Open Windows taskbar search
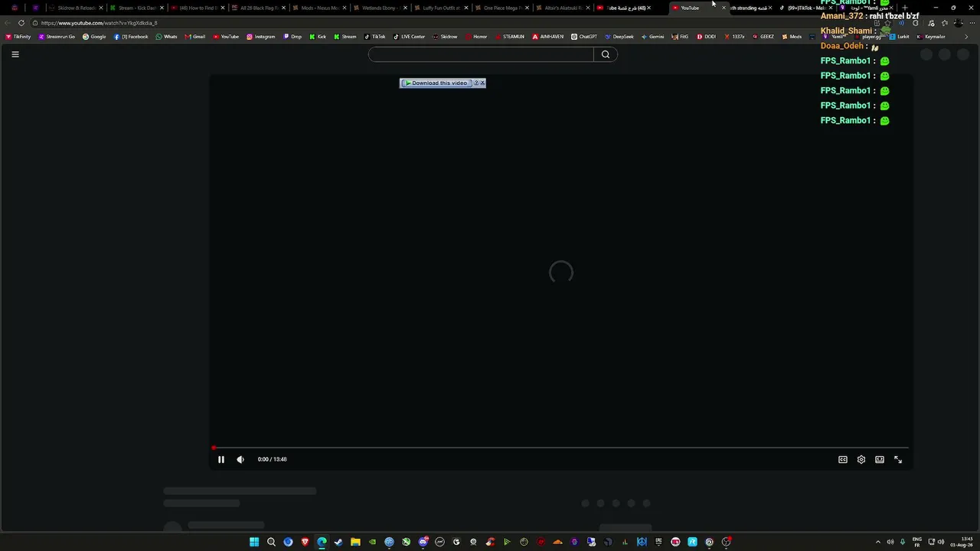Image resolution: width=980 pixels, height=551 pixels. pos(271,542)
